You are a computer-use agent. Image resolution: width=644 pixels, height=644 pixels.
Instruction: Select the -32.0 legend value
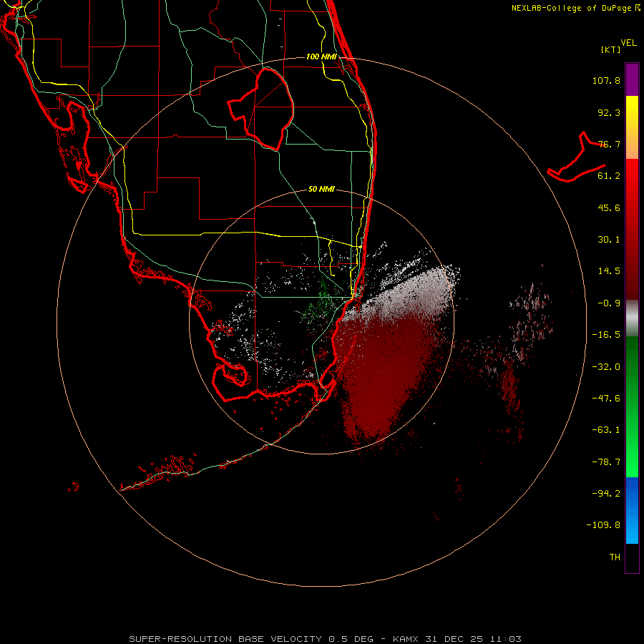pos(606,367)
